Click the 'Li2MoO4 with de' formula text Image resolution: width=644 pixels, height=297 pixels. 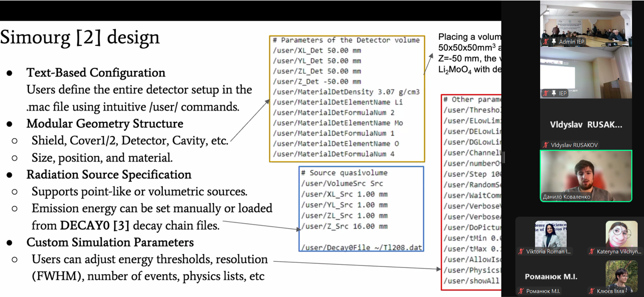[x=470, y=69]
